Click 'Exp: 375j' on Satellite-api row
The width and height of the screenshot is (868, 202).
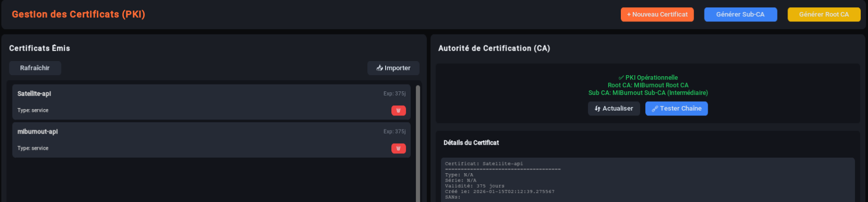[x=394, y=94]
